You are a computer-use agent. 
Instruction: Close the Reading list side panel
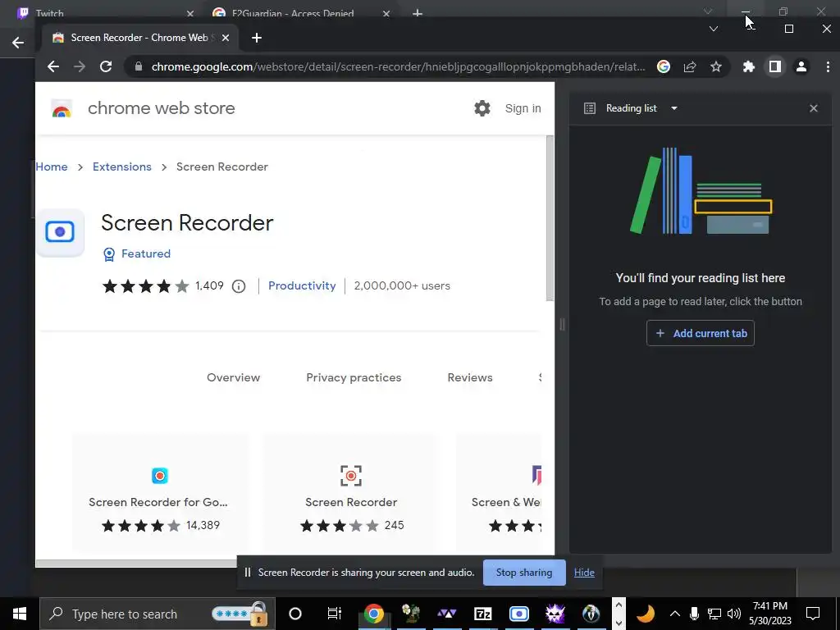813,108
